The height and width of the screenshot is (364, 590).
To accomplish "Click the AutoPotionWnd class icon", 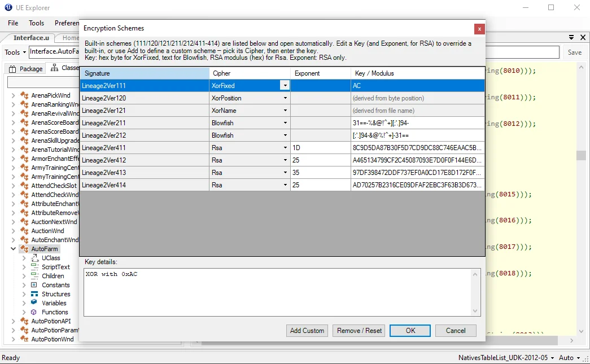I will click(x=24, y=339).
